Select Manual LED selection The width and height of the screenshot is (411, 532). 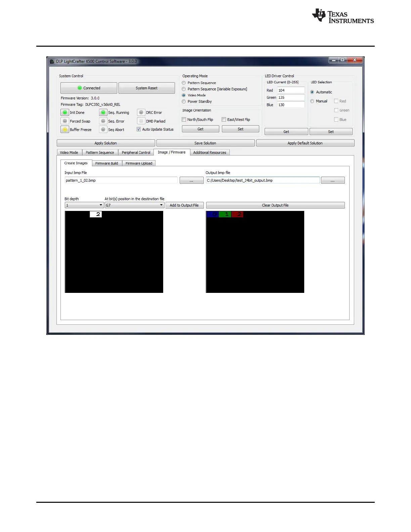pos(312,101)
